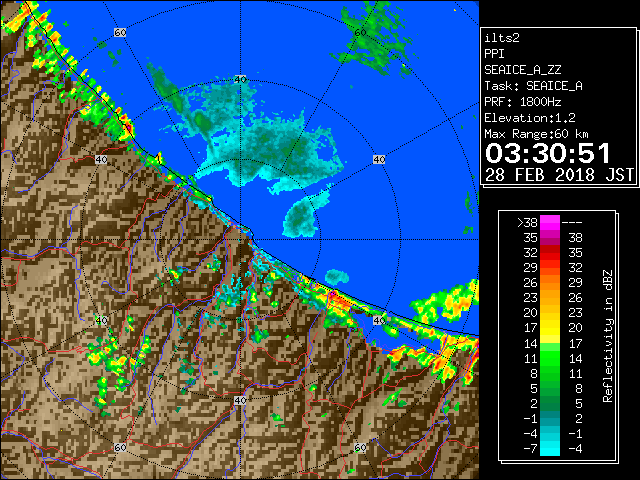Select the red-orange 29–32 dBZ legend band
The height and width of the screenshot is (480, 640).
550,268
